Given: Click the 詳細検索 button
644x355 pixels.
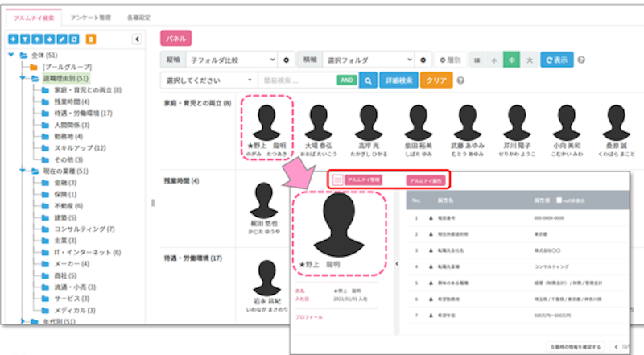Looking at the screenshot, I should pos(398,80).
